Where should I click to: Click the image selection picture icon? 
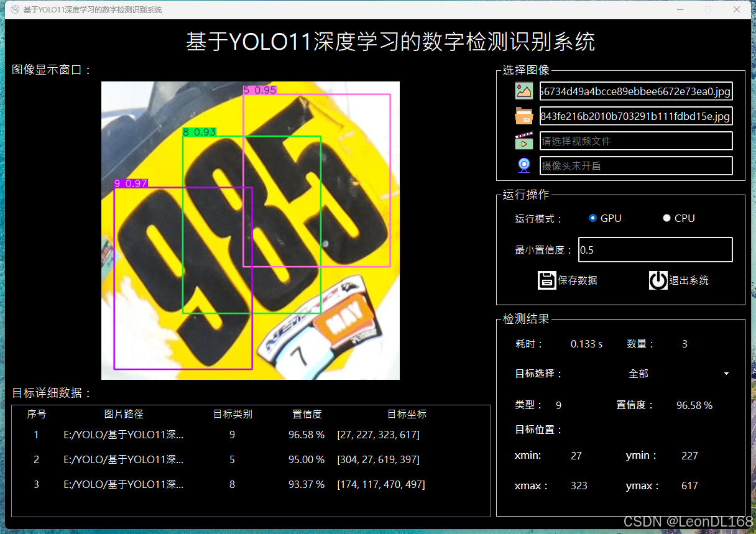pos(524,91)
